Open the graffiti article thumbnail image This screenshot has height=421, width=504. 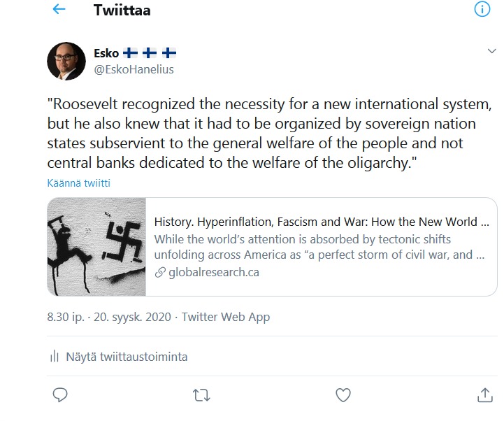96,247
